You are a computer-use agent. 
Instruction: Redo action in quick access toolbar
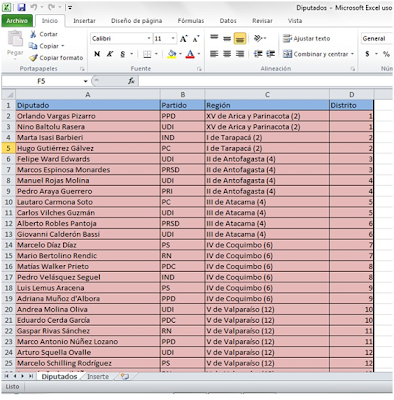pos(51,7)
